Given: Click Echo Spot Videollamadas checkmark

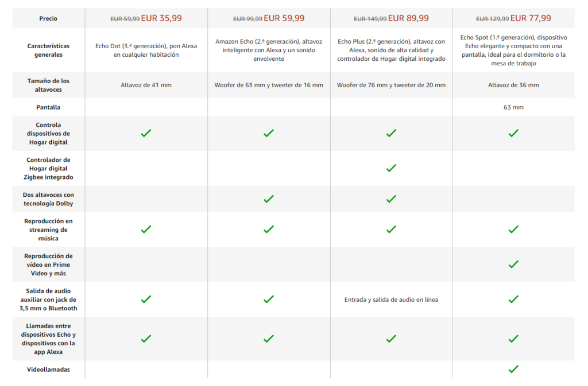Looking at the screenshot, I should pos(513,369).
